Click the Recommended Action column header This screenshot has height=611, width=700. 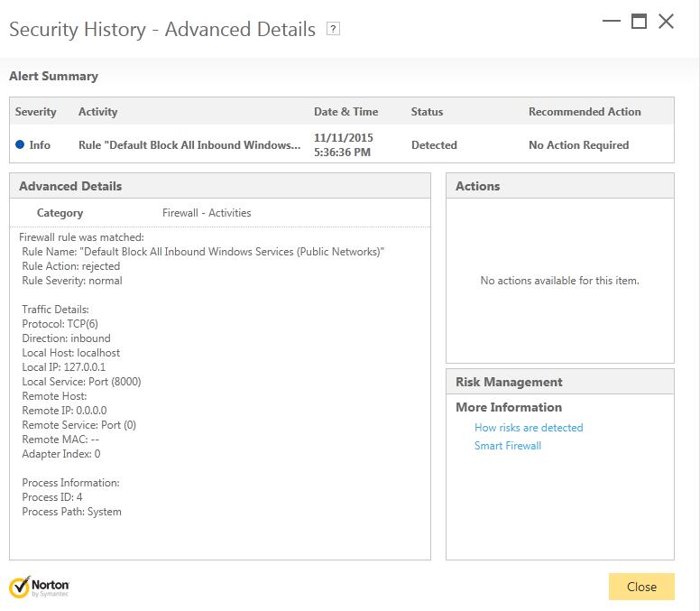tap(585, 112)
